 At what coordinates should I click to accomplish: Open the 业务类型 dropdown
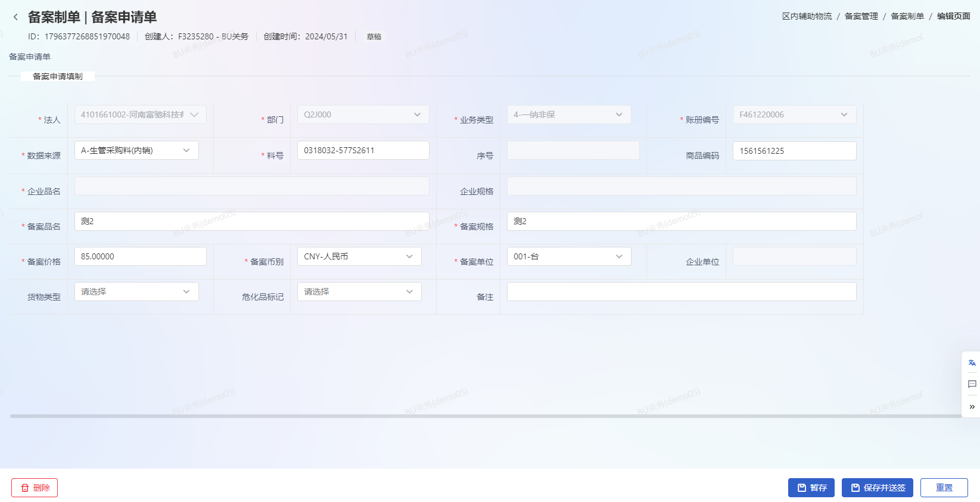(569, 114)
